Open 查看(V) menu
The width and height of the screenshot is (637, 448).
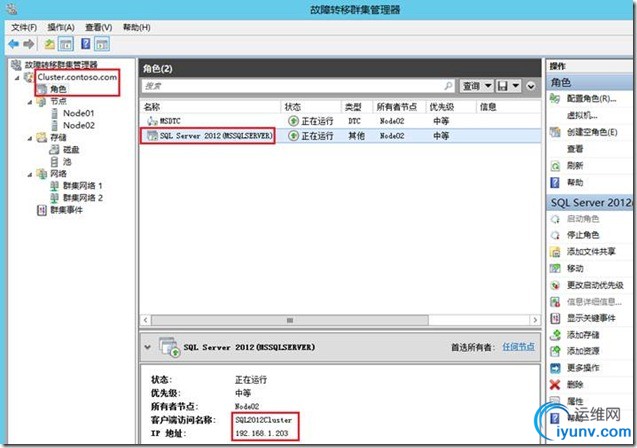coord(98,27)
